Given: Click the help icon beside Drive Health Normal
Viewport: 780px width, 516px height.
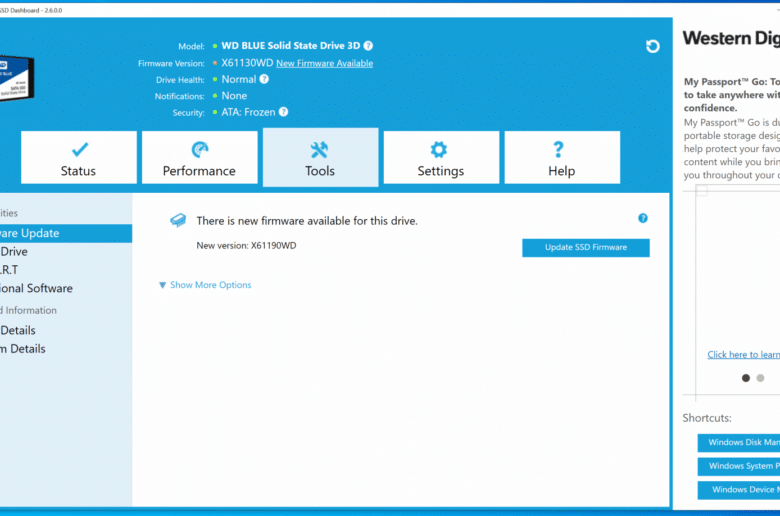Looking at the screenshot, I should tap(264, 79).
